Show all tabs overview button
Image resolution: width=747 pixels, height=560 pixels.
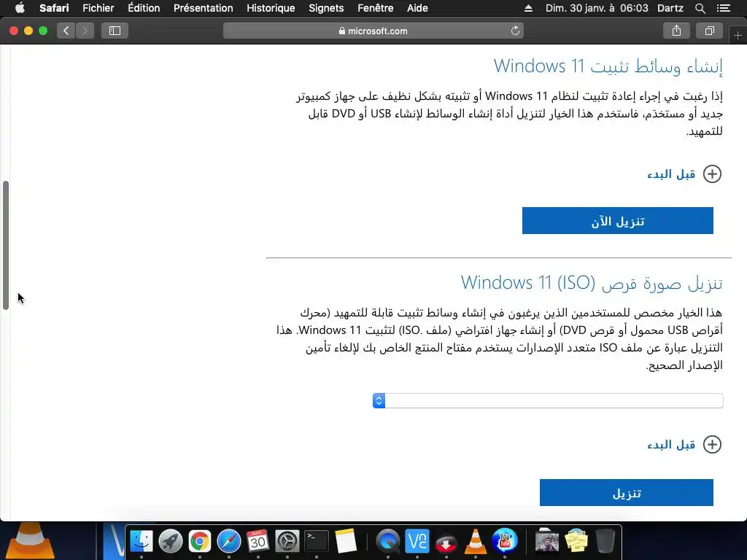tap(709, 31)
